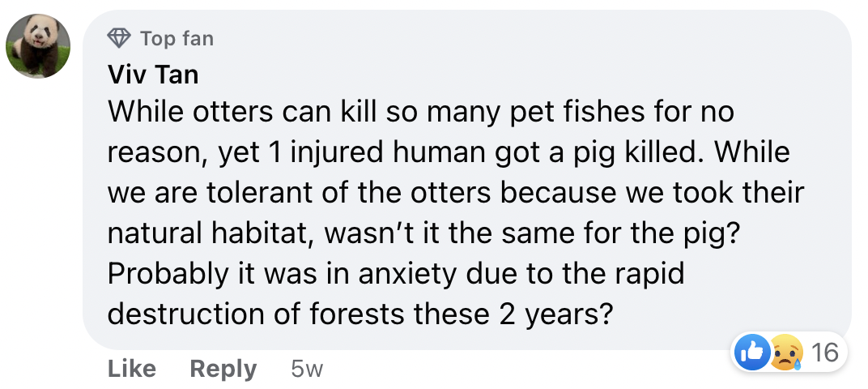
Task: Open the reactions summary pill
Action: pos(789,352)
